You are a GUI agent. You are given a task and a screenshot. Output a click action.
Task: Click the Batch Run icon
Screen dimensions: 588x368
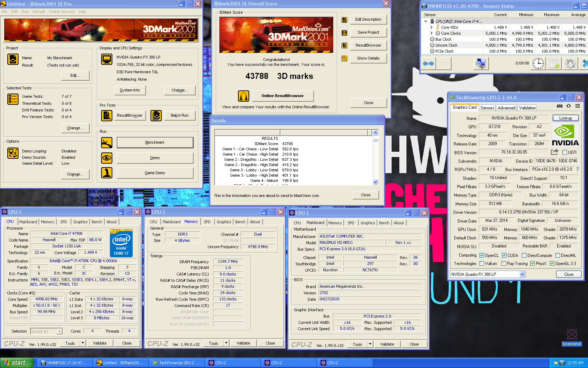[x=156, y=115]
